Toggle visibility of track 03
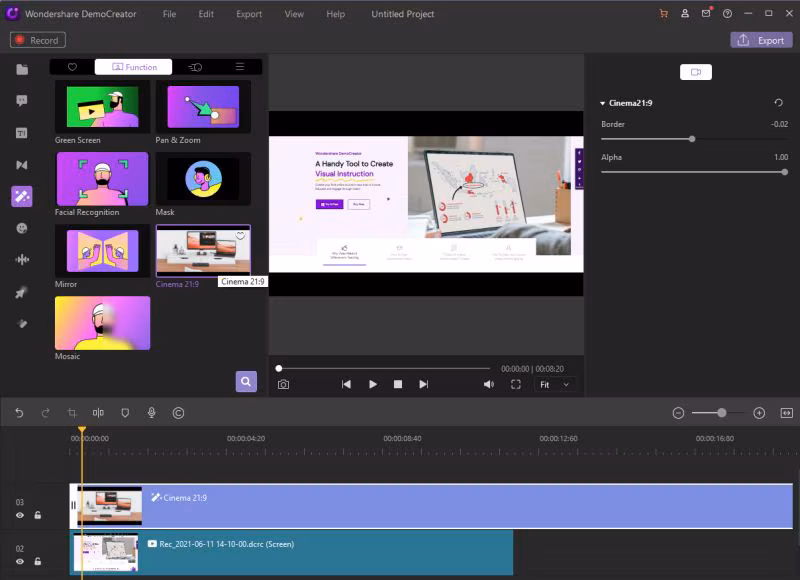 pyautogui.click(x=19, y=515)
